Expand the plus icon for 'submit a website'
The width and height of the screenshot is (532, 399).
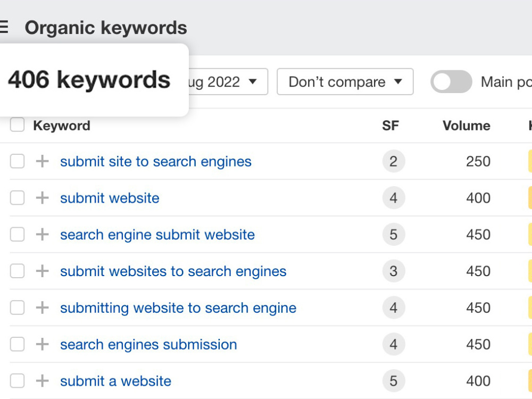point(43,381)
